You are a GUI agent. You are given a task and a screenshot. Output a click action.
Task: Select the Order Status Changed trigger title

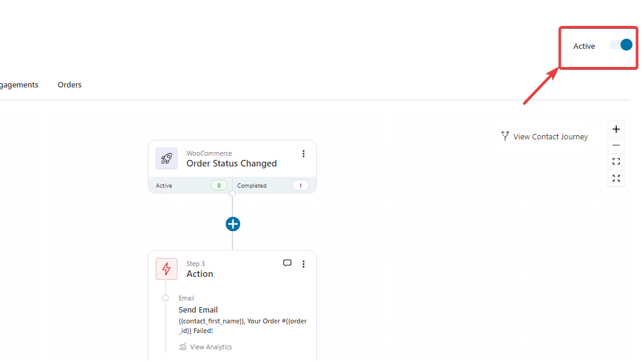click(x=231, y=164)
